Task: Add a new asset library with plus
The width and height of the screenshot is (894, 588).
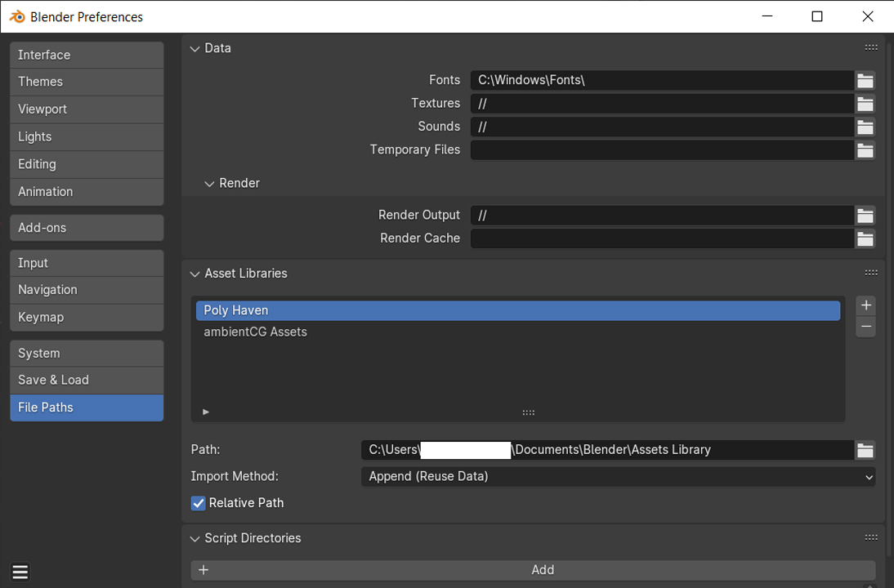Action: click(x=865, y=305)
